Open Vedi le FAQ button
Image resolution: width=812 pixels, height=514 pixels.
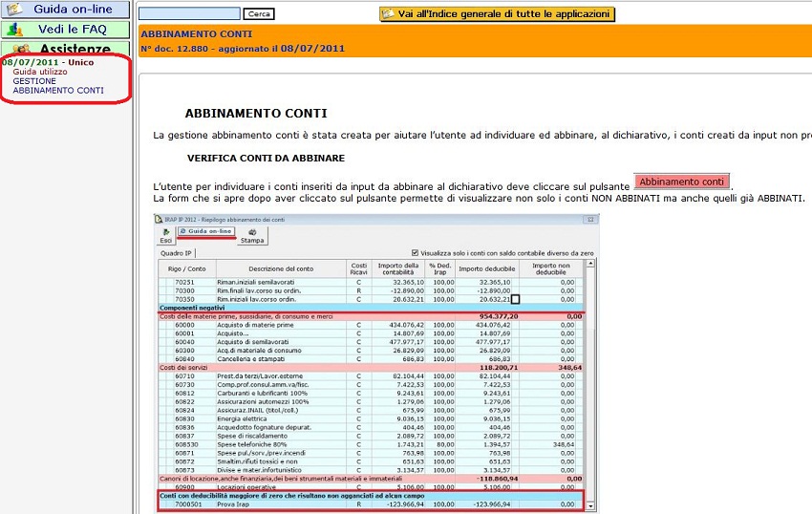pos(65,30)
